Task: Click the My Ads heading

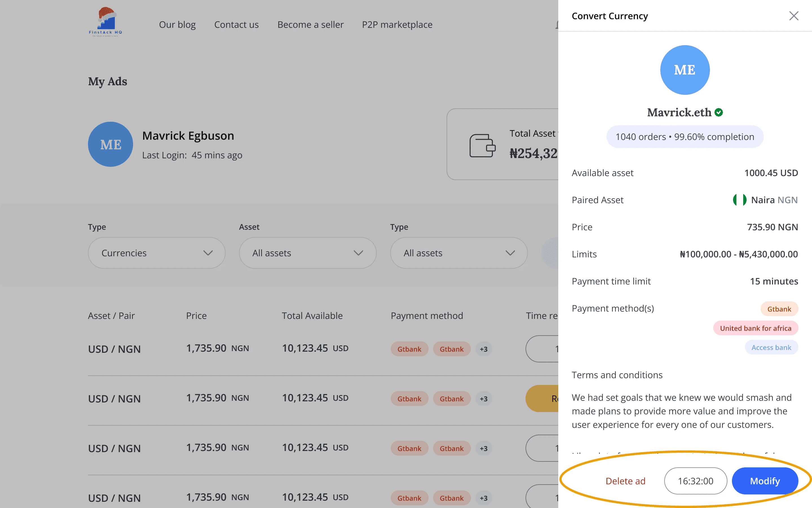Action: click(107, 81)
